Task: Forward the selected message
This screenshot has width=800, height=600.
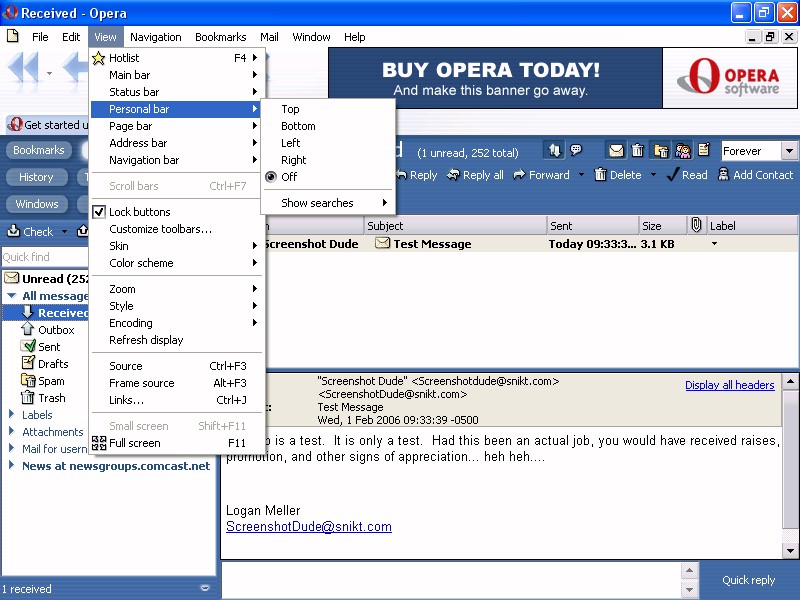Action: coord(542,175)
